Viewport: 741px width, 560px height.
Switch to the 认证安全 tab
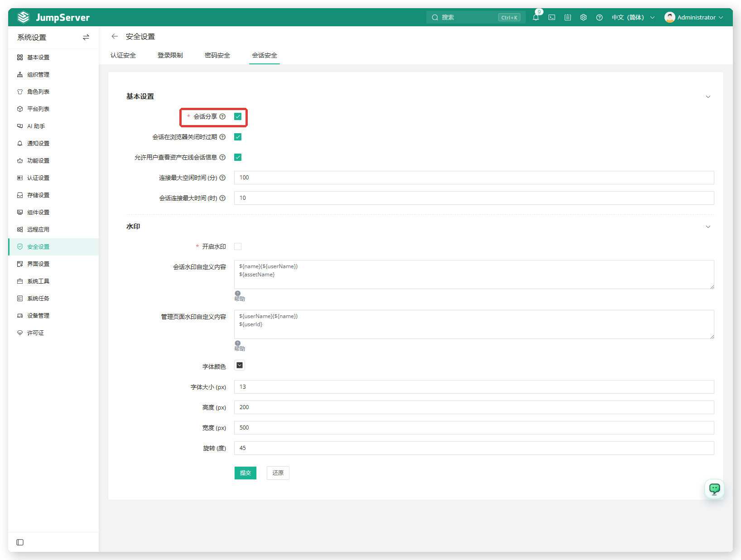[123, 55]
